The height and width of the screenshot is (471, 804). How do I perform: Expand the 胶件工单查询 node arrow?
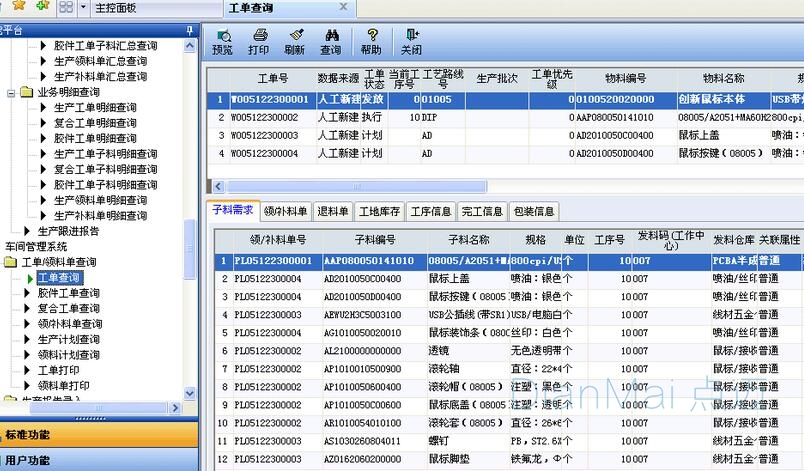[x=27, y=293]
